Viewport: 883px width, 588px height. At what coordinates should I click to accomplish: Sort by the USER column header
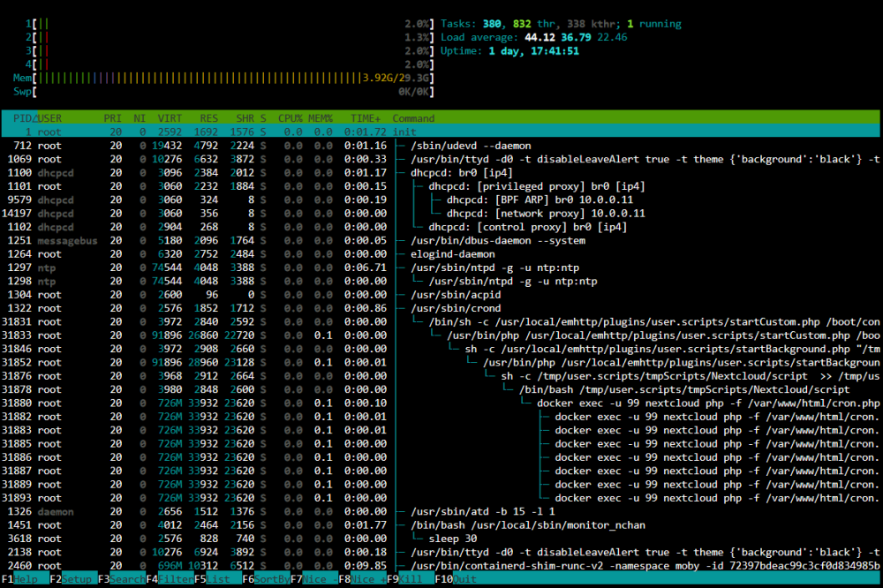pos(49,118)
